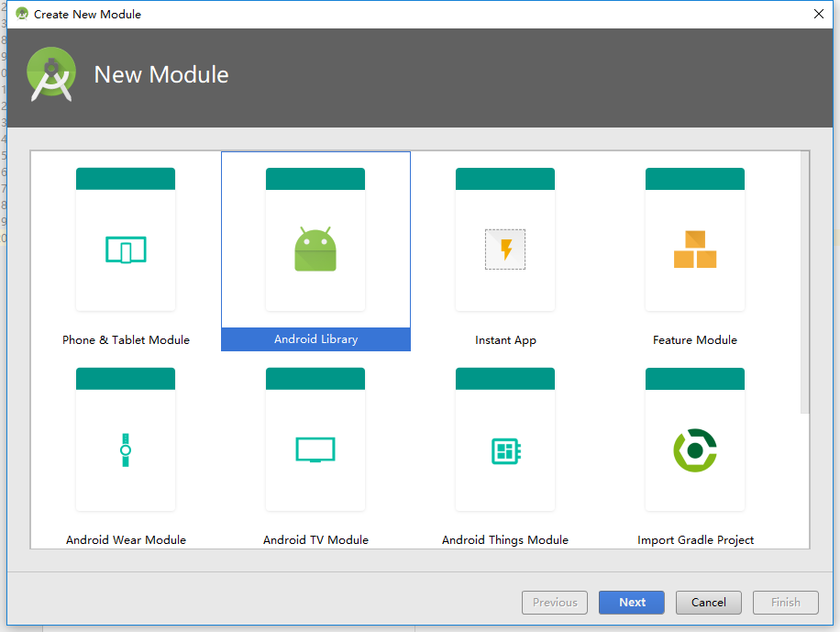Viewport: 840px width, 632px height.
Task: Choose the green Android Library robot icon
Action: [315, 249]
